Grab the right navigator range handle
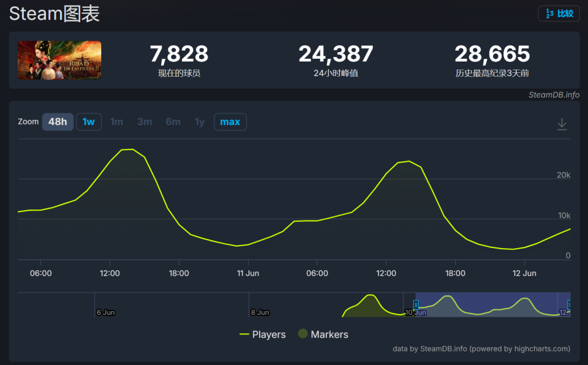This screenshot has height=365, width=588. pyautogui.click(x=569, y=305)
